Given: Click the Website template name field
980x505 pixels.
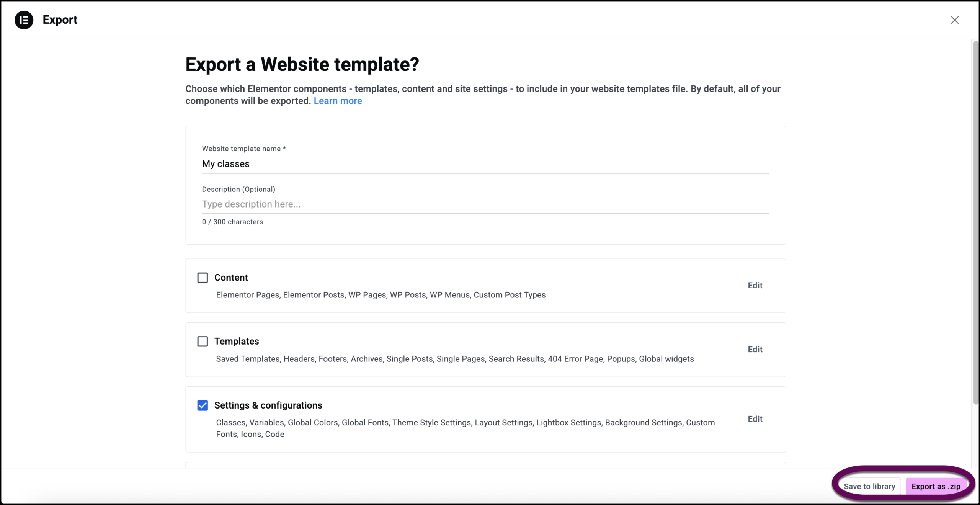Looking at the screenshot, I should (x=485, y=164).
